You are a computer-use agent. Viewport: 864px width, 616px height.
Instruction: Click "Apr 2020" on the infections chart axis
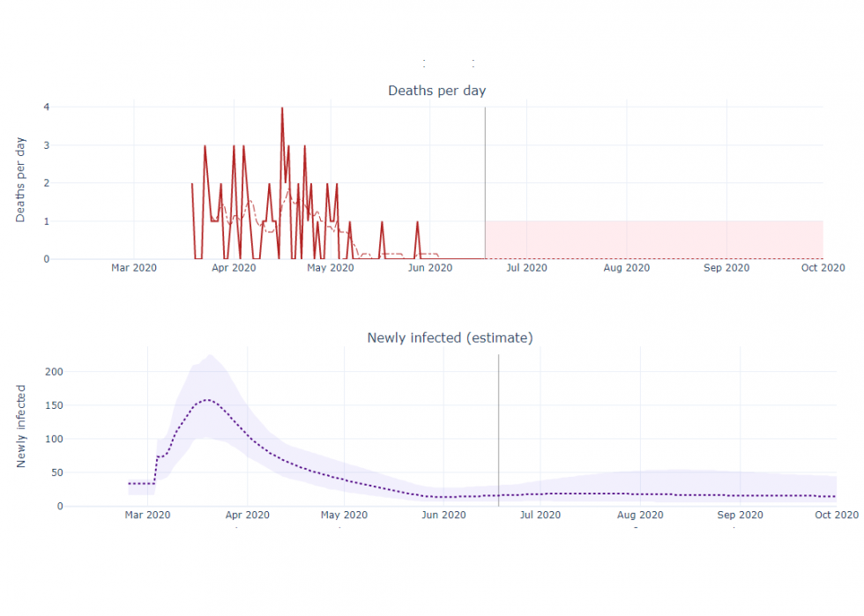248,515
